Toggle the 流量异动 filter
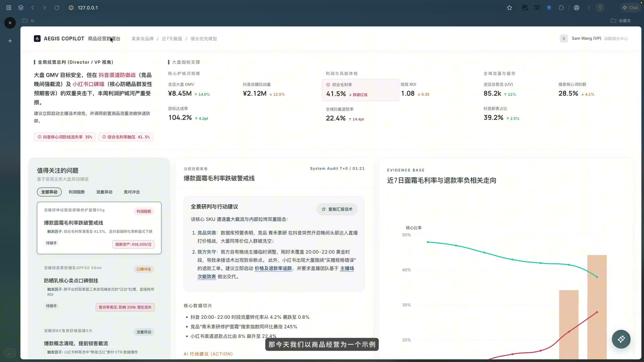The image size is (644, 362). (x=104, y=192)
